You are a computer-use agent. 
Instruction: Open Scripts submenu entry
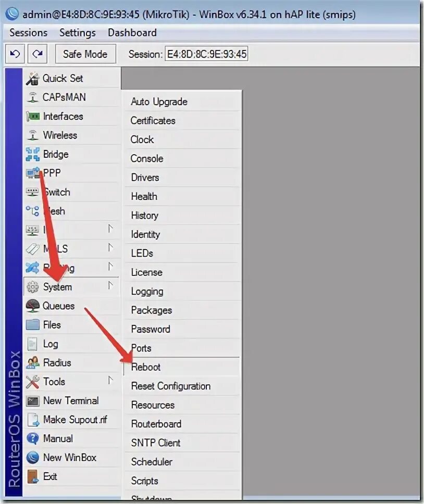182,481
